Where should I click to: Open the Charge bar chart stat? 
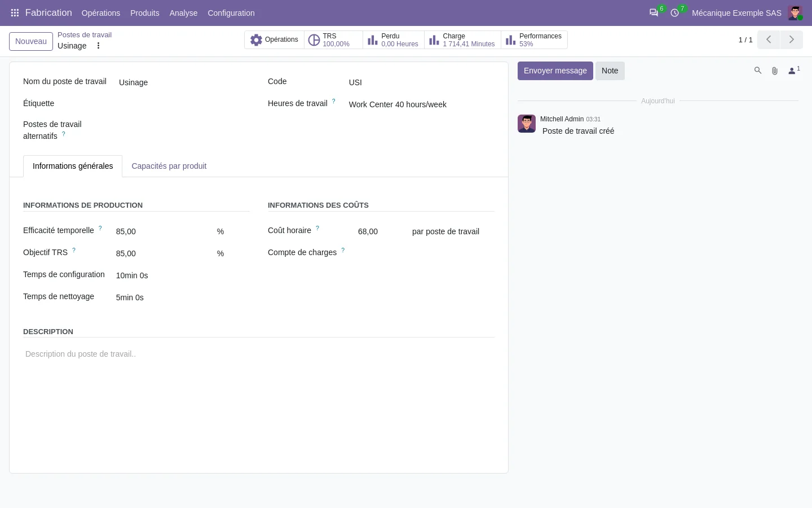[462, 40]
